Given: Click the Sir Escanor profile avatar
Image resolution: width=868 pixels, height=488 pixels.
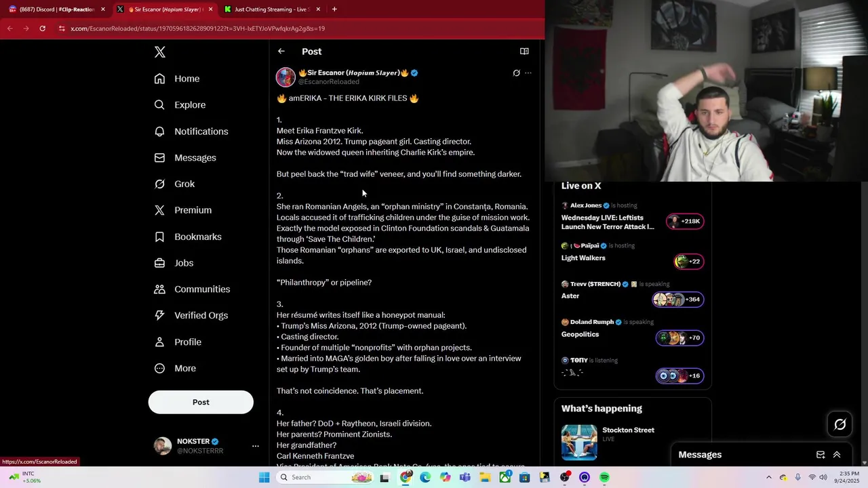Looking at the screenshot, I should point(285,77).
